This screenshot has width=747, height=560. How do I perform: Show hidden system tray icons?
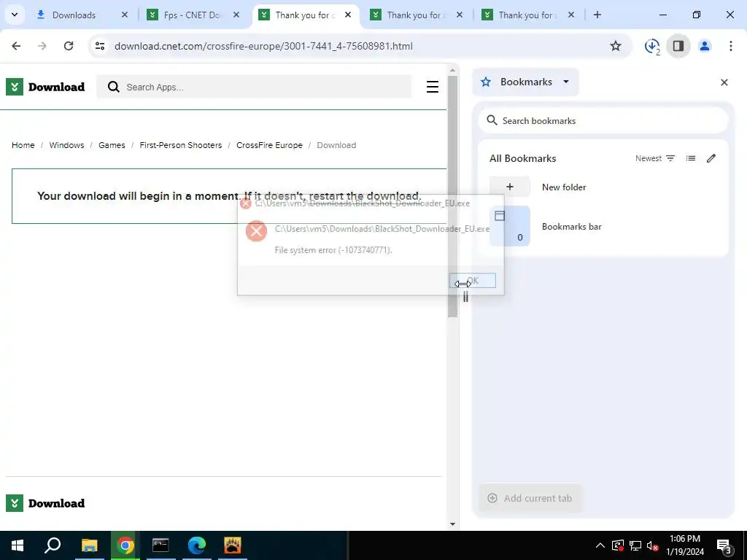pos(600,545)
